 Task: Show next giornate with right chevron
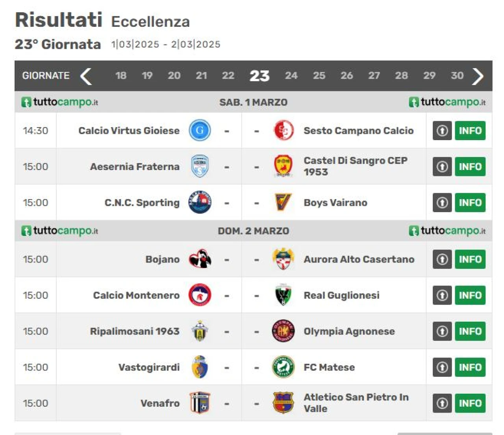[x=478, y=76]
